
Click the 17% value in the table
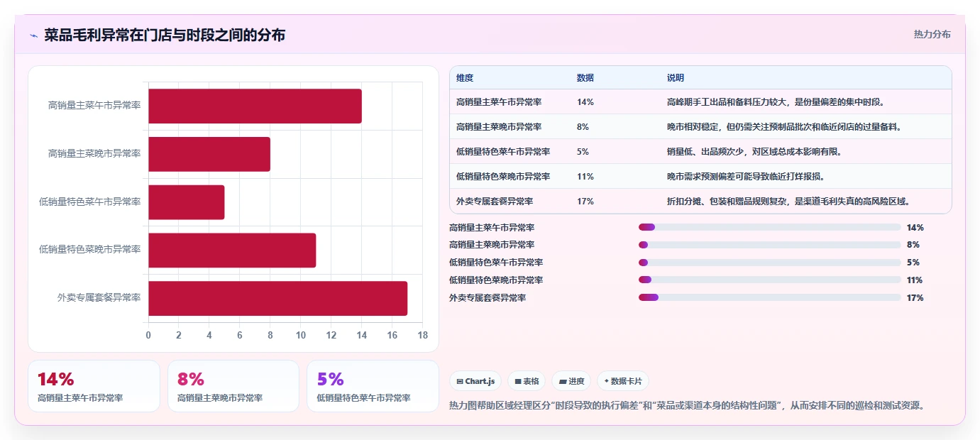click(x=585, y=201)
